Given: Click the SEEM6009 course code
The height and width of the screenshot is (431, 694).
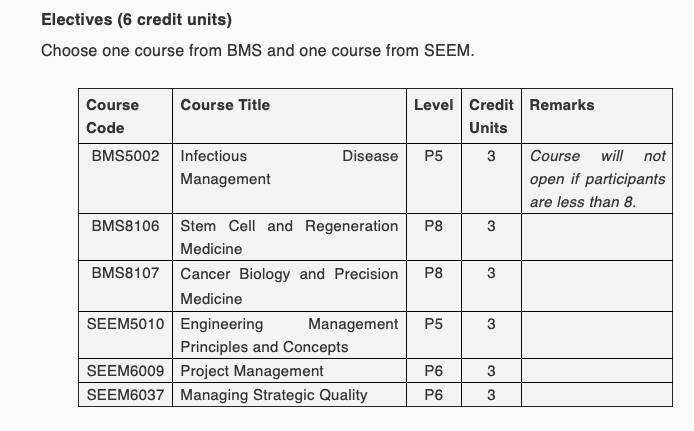Looking at the screenshot, I should pos(126,371).
